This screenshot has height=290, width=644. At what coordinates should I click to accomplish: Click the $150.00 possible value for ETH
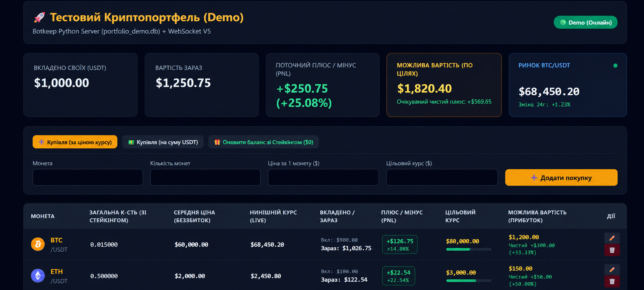pos(520,268)
